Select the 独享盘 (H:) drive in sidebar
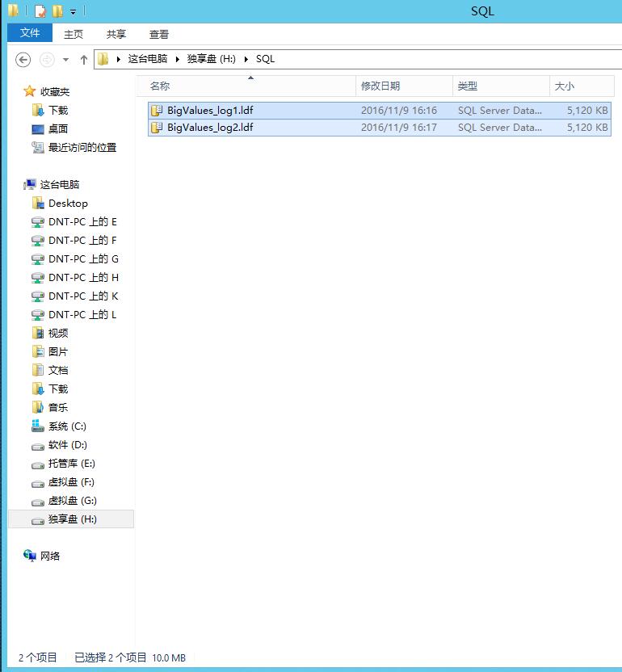This screenshot has height=672, width=622. 71,519
